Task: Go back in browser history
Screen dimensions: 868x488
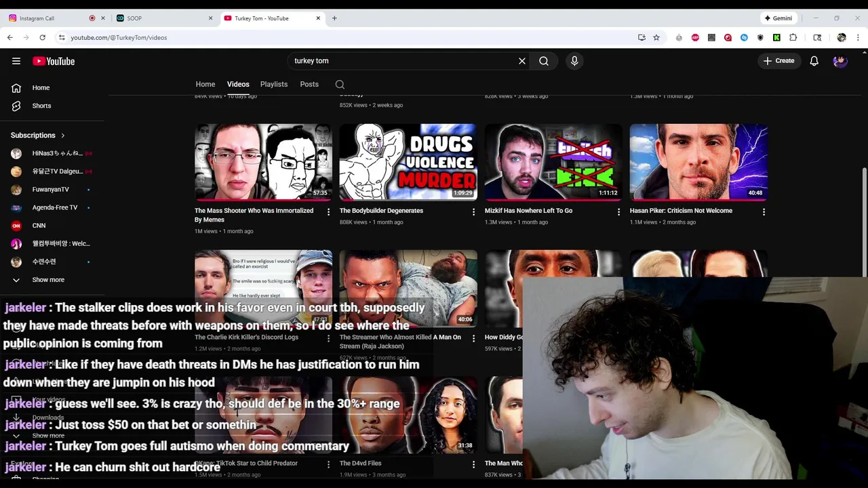Action: coord(9,37)
